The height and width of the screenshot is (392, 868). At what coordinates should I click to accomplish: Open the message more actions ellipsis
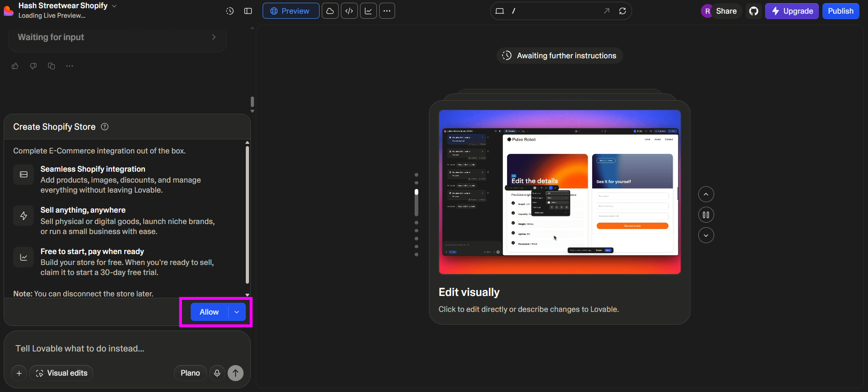[70, 66]
